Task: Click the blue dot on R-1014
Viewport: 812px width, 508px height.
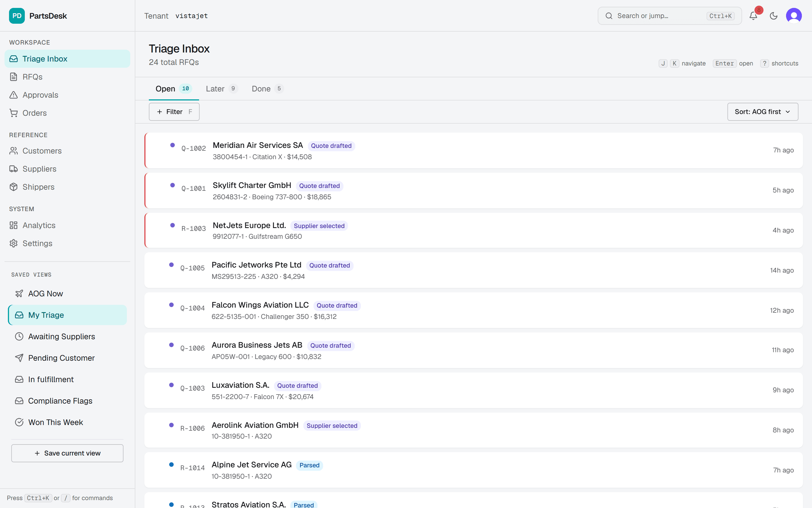Action: point(171,465)
